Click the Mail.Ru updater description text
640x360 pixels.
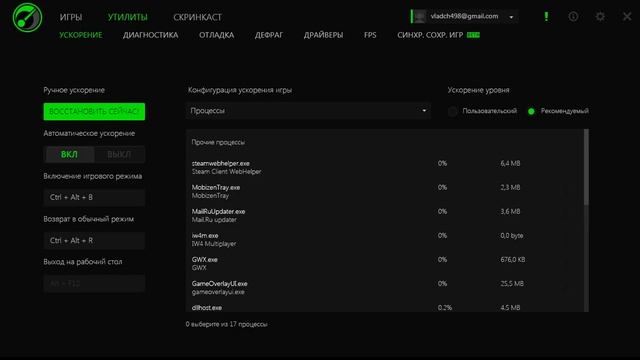point(214,220)
